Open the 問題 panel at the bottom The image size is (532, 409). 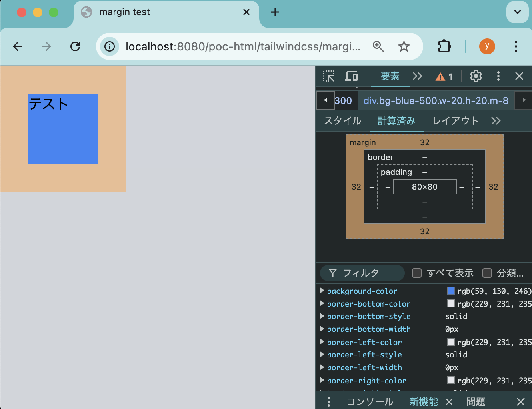tap(475, 401)
